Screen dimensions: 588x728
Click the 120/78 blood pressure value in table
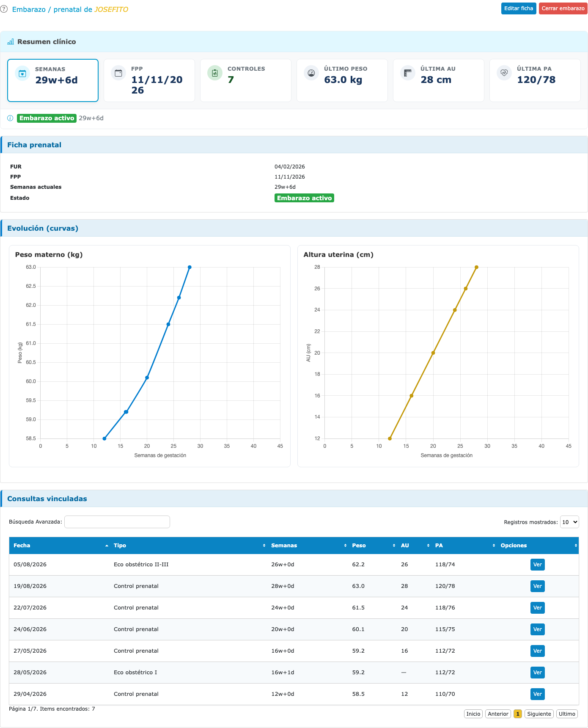pyautogui.click(x=445, y=586)
